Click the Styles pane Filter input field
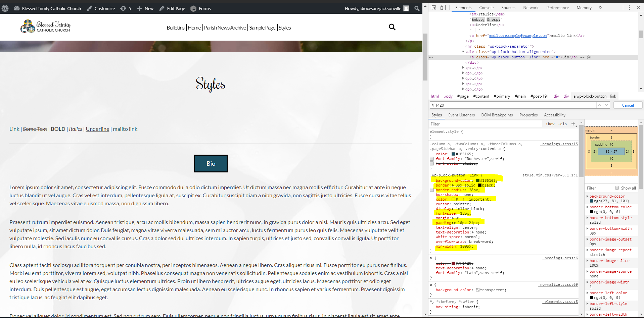The image size is (644, 318). (x=485, y=124)
